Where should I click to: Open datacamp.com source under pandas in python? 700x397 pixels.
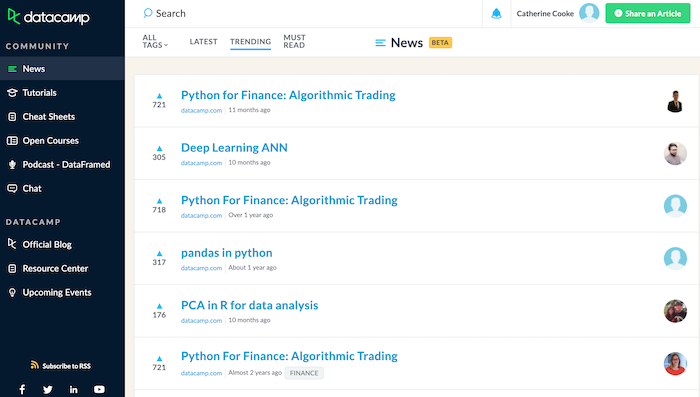tap(201, 268)
